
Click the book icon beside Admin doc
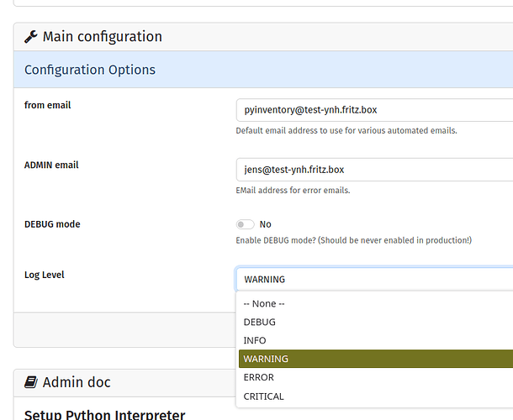(x=31, y=382)
